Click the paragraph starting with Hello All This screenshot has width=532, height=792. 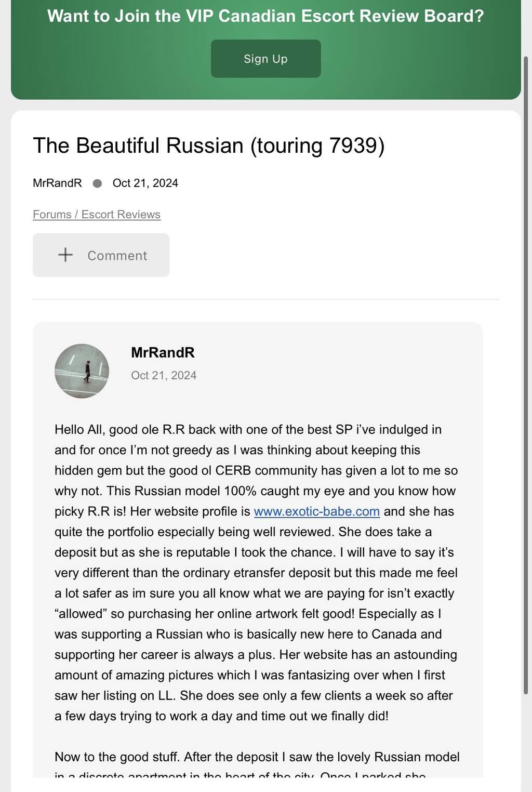coord(256,573)
